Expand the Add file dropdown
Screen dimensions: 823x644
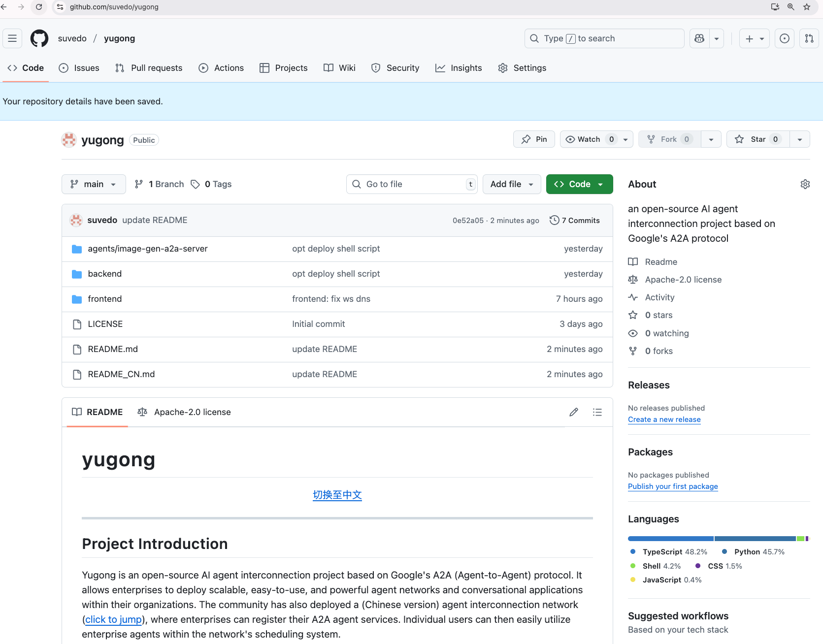[x=512, y=184]
